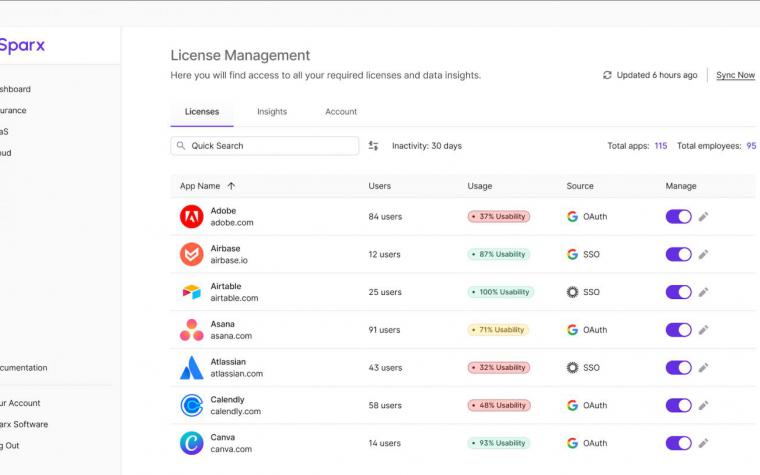Click the Sparx logo
The height and width of the screenshot is (475, 760).
pos(22,46)
